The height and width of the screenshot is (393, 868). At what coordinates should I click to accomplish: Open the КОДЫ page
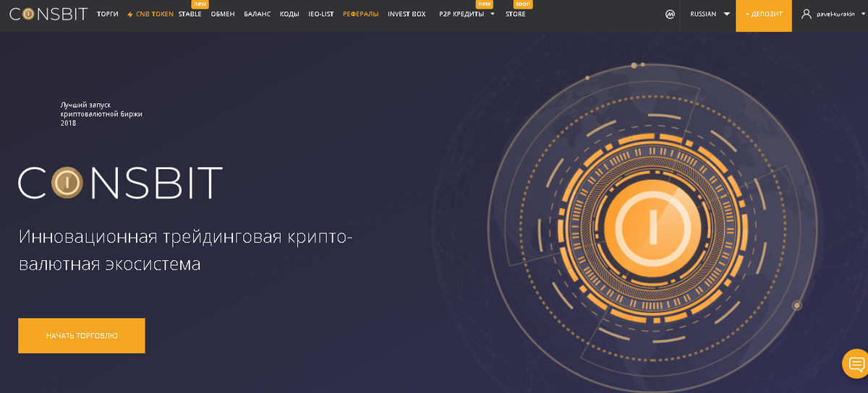coord(289,14)
